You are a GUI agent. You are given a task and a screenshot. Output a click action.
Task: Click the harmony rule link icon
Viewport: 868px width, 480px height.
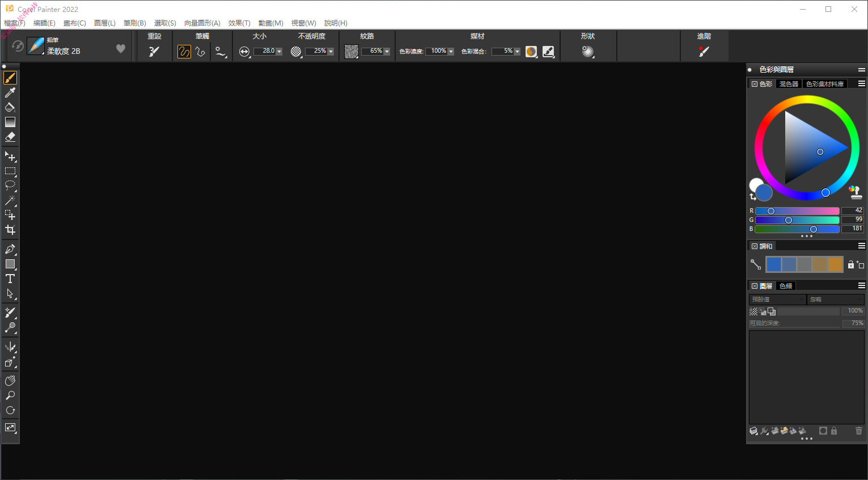pyautogui.click(x=756, y=264)
